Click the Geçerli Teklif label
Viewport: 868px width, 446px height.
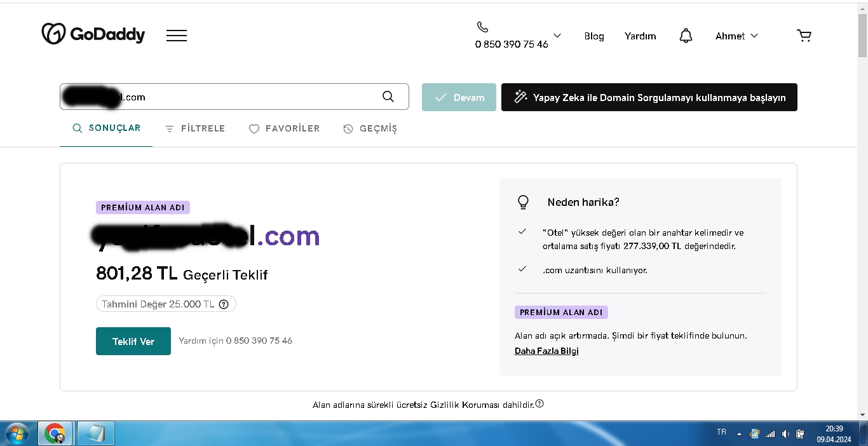[x=226, y=275]
